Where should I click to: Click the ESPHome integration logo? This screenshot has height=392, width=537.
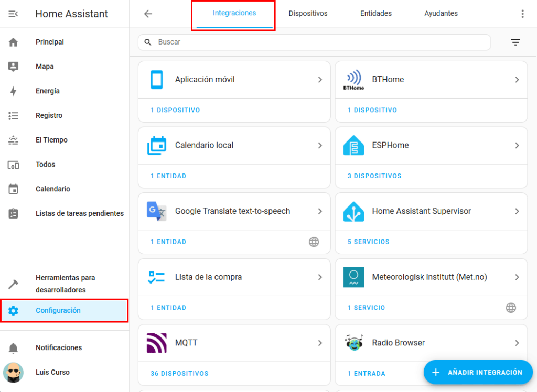(353, 146)
